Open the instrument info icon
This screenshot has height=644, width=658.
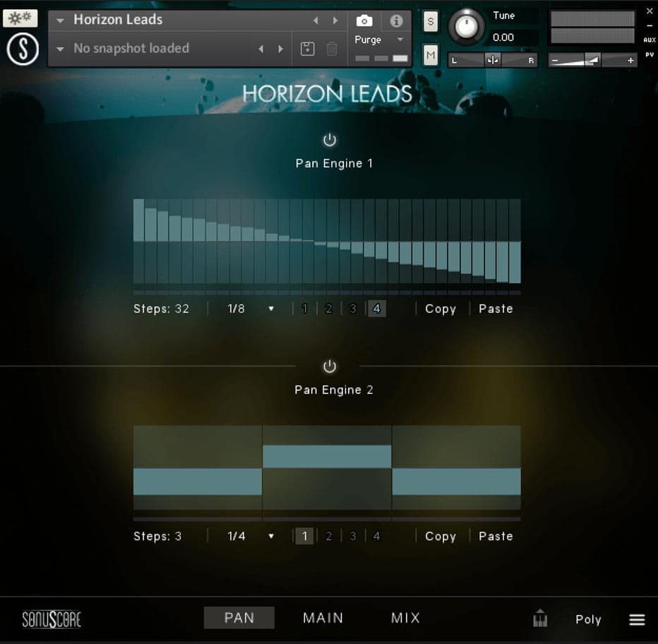coord(396,20)
